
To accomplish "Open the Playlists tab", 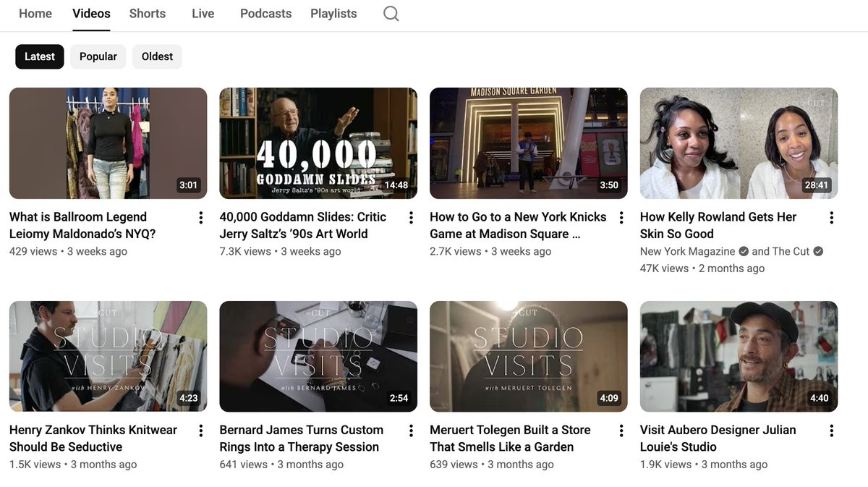I will pos(333,14).
